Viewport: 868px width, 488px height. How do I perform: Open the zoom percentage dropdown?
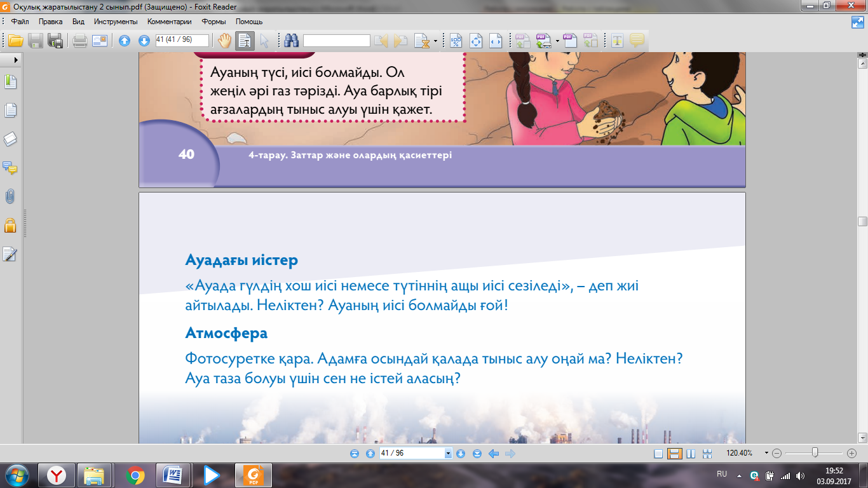767,454
